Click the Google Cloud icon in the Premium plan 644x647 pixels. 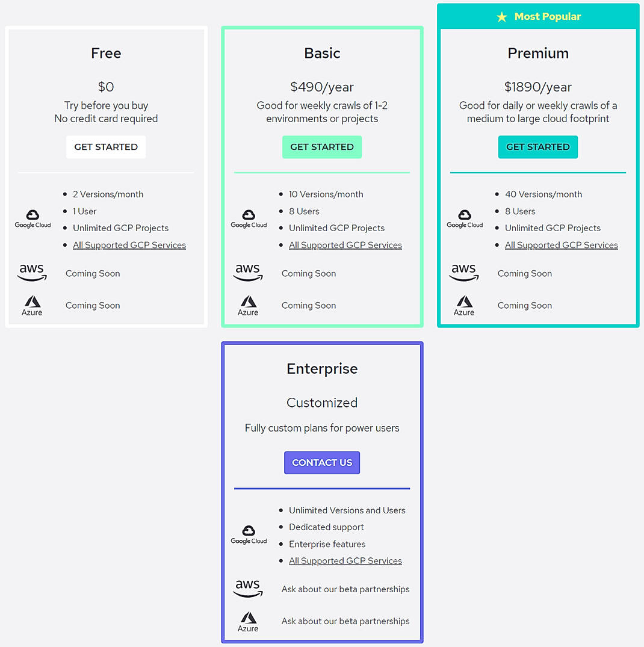464,218
